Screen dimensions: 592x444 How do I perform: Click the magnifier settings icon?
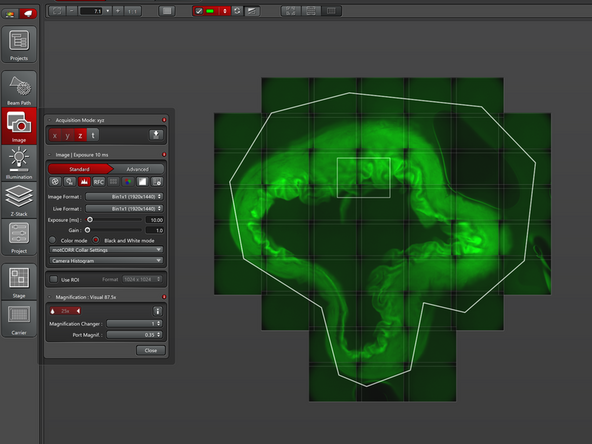[69, 182]
